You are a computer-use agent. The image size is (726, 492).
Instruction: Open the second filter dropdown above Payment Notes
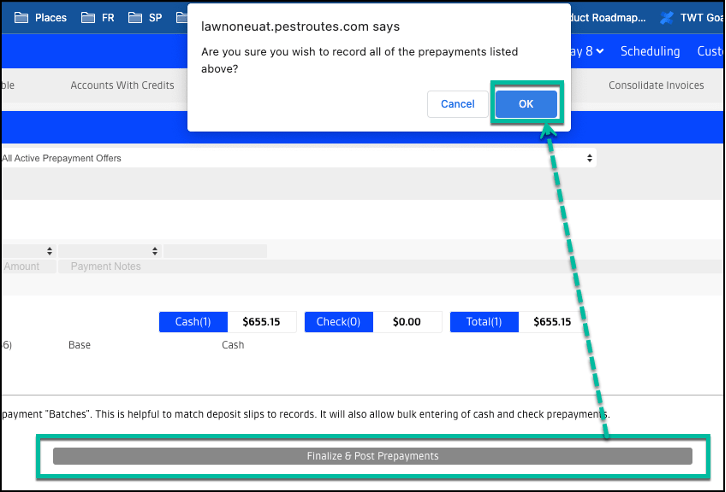point(109,251)
